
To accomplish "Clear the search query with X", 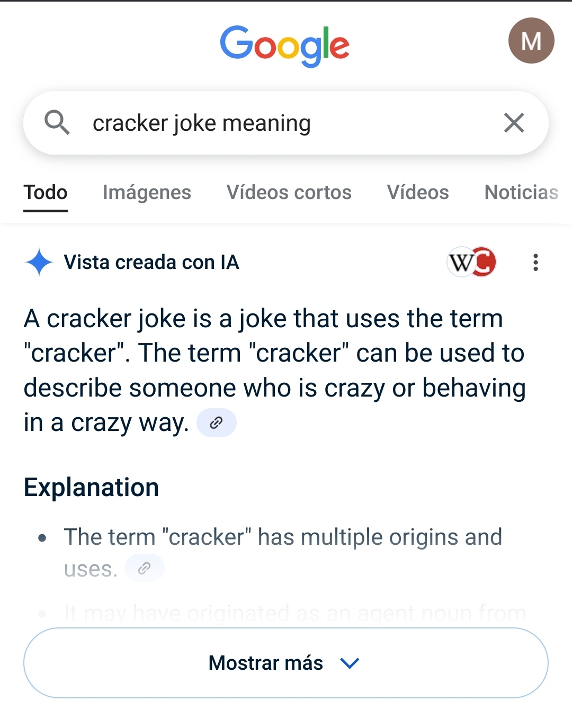I will (513, 123).
